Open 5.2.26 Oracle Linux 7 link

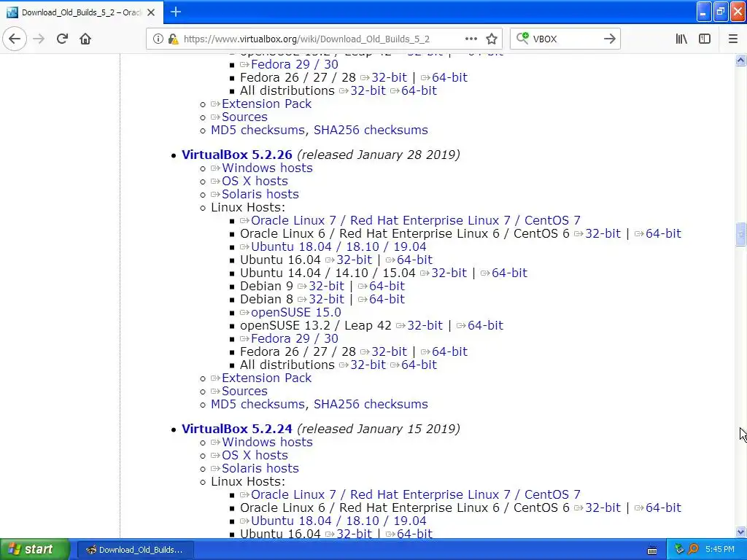(415, 220)
